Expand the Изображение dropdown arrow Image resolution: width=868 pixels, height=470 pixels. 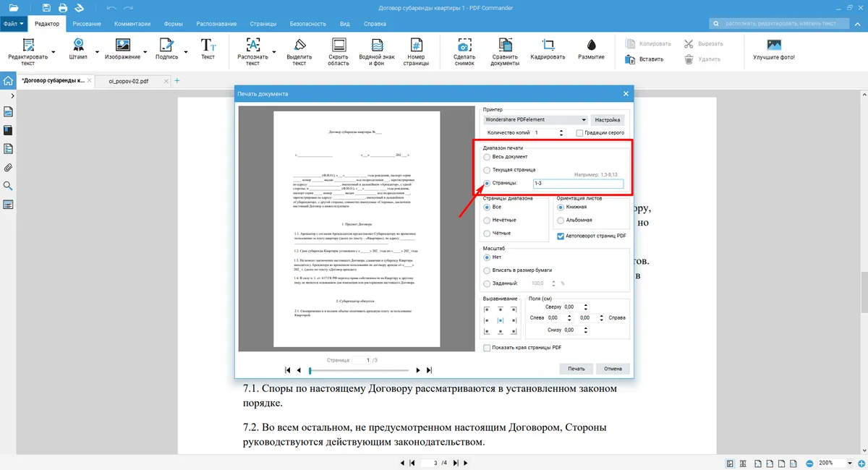point(145,52)
